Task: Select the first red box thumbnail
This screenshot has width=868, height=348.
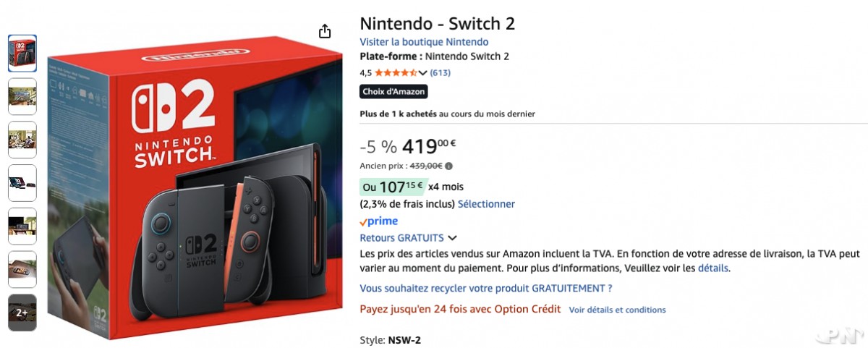Action: 22,53
